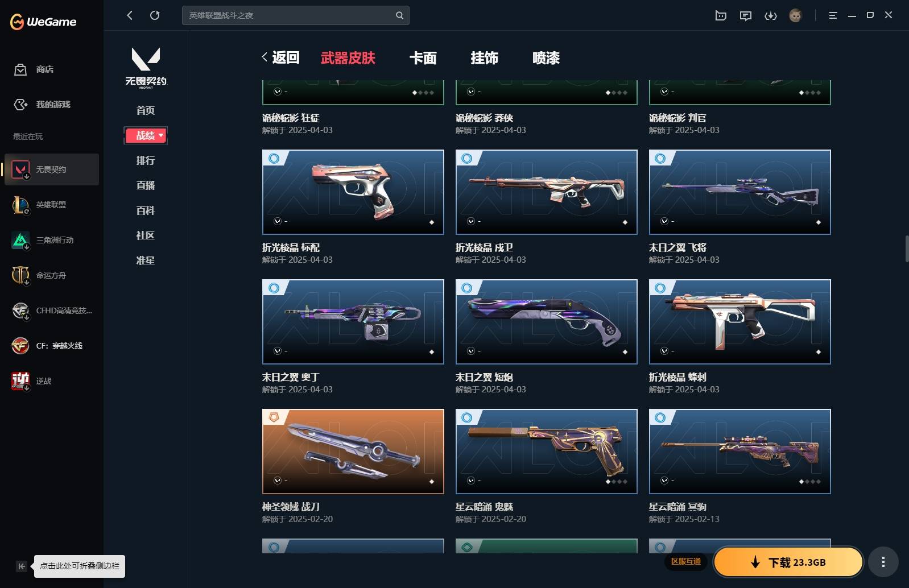Viewport: 909px width, 588px height.
Task: Switch to the 卡面 tab
Action: pyautogui.click(x=423, y=58)
